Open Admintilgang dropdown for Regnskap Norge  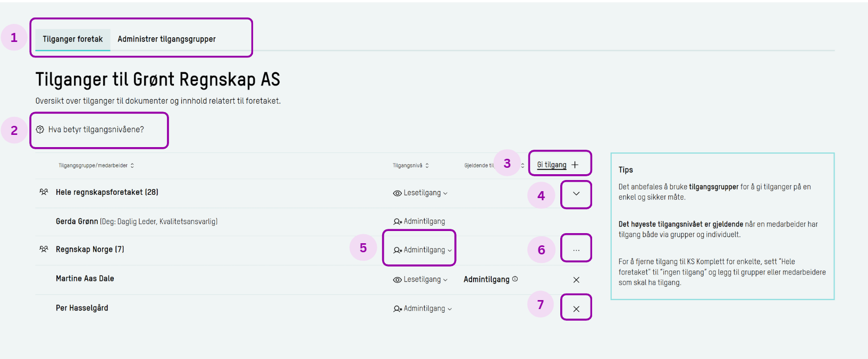tap(423, 250)
